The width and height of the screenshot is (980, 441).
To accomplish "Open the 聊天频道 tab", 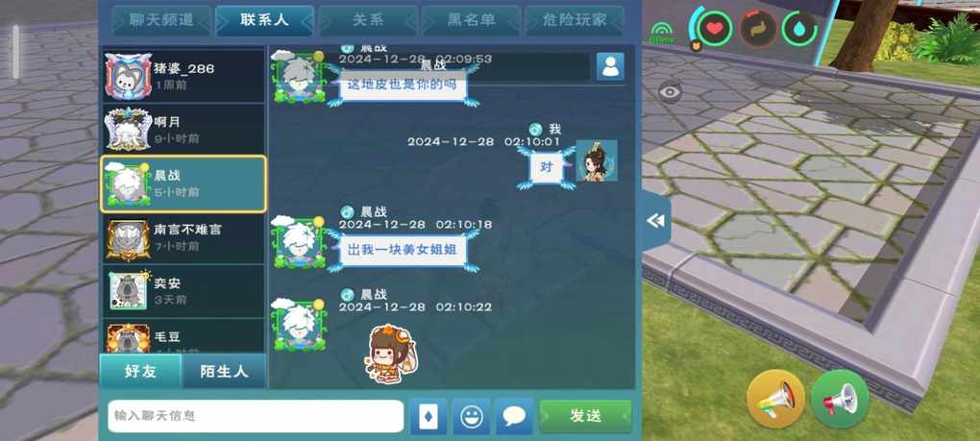I will (x=161, y=20).
